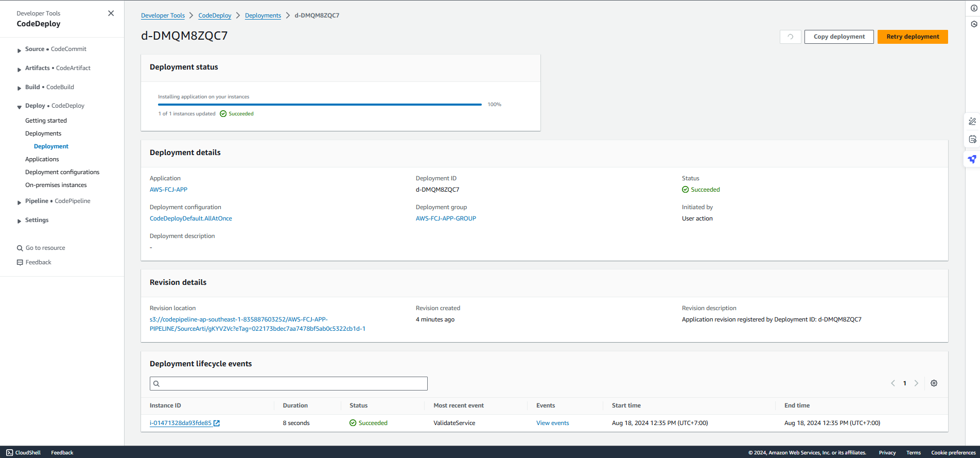Click the User action value
Screen dimensions: 980x458
tap(697, 218)
